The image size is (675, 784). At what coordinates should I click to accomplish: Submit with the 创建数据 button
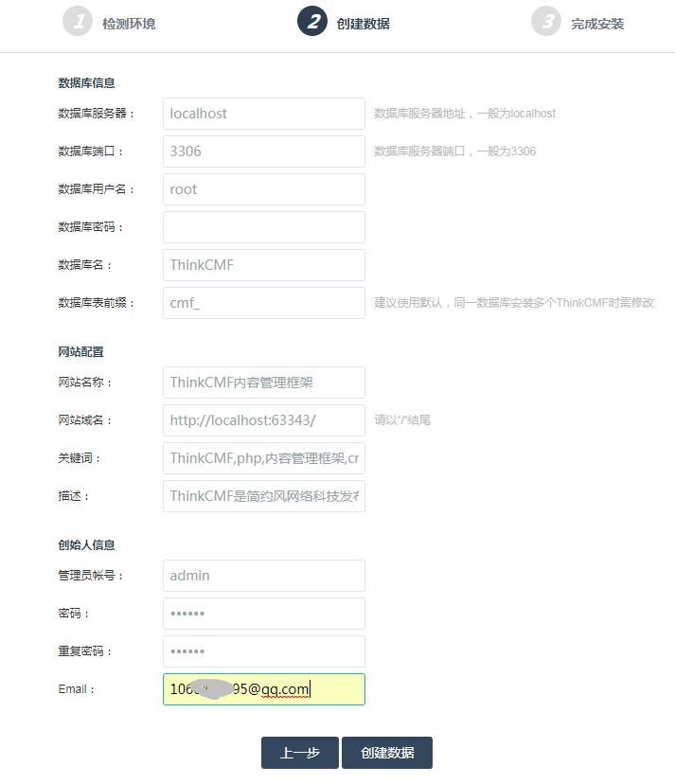387,753
